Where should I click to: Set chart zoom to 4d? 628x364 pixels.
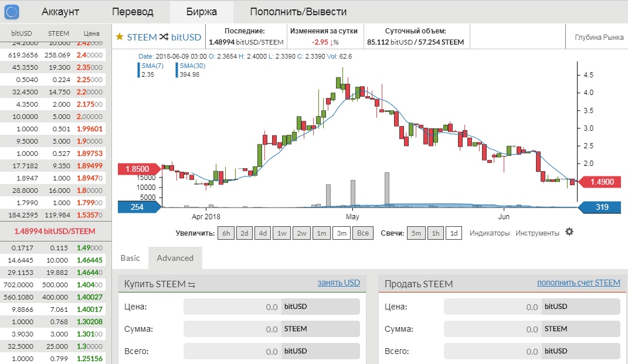(263, 233)
